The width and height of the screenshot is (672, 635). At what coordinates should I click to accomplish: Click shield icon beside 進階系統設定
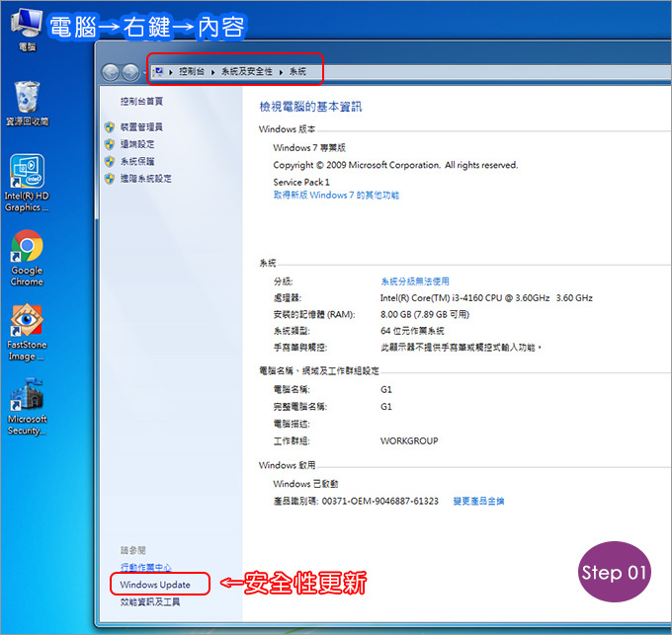click(110, 179)
